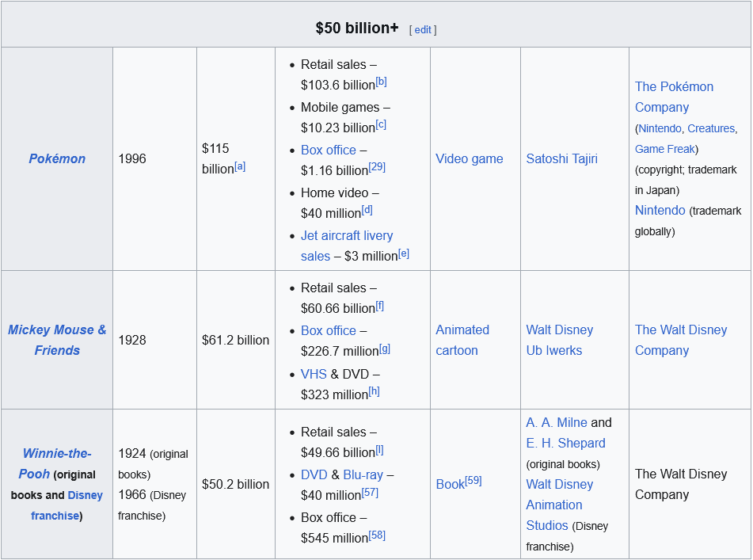Open reference [59] next to Book
Image resolution: width=753 pixels, height=560 pixels.
[x=473, y=480]
